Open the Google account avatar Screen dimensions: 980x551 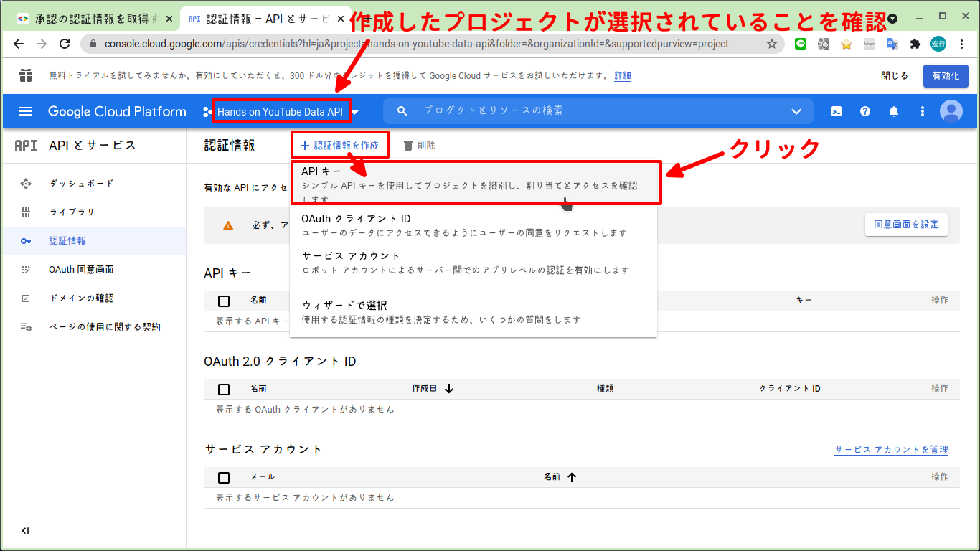pos(951,111)
